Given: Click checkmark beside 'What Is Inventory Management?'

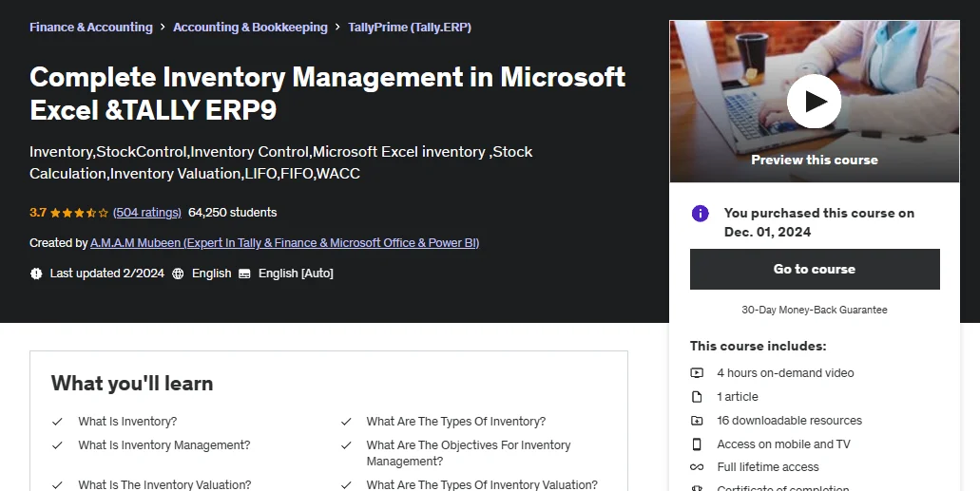Looking at the screenshot, I should (x=57, y=445).
